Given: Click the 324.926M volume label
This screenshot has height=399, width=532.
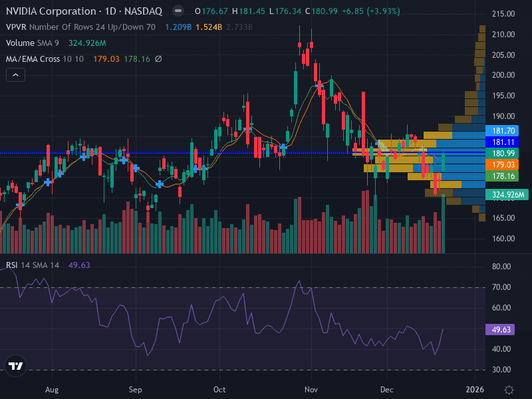Looking at the screenshot, I should pos(507,194).
